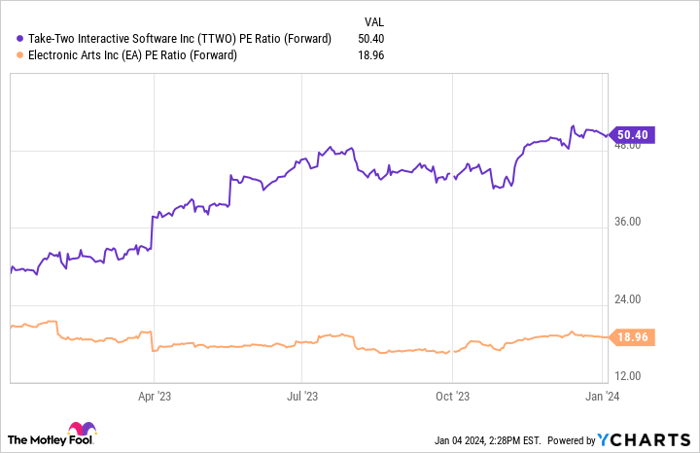The width and height of the screenshot is (700, 453).
Task: Click the orange 18.96 value flag
Action: (631, 338)
